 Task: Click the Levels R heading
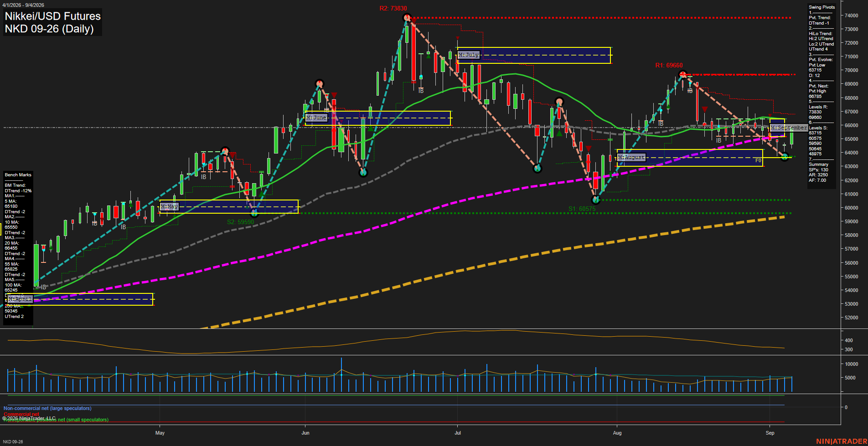818,107
